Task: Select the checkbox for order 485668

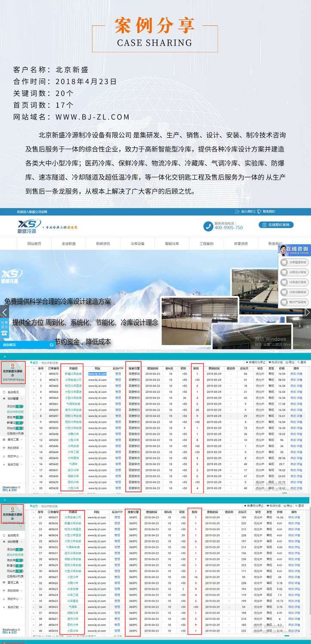Action: tap(34, 386)
